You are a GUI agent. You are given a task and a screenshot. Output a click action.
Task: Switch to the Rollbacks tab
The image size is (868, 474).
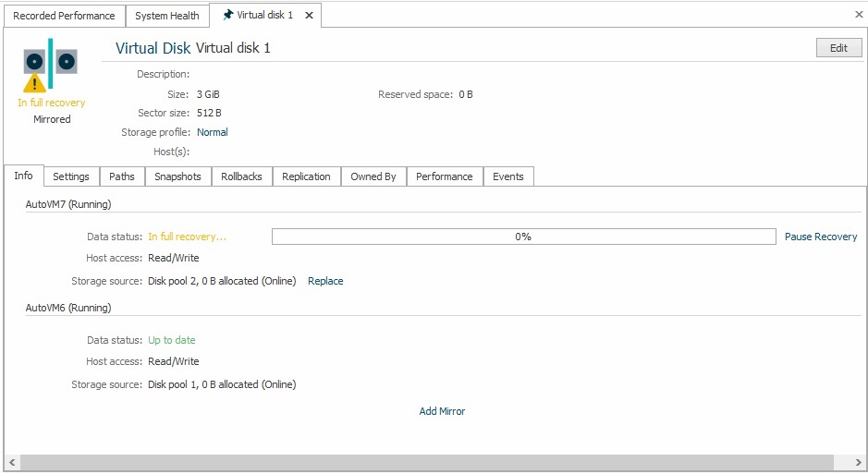(241, 176)
